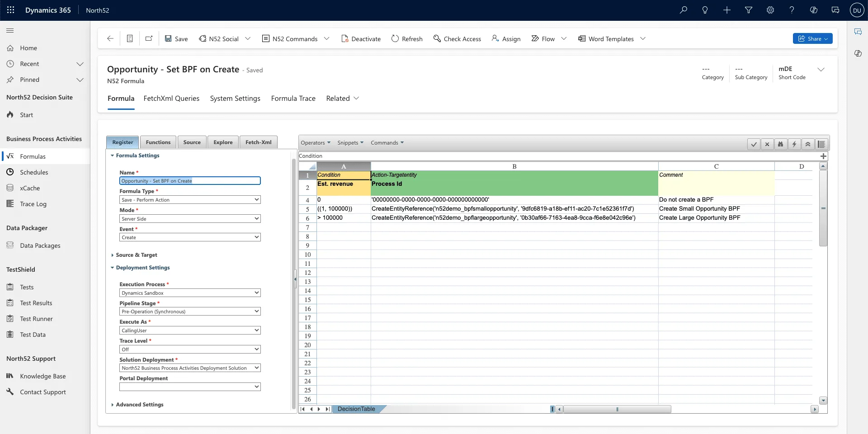Open the Dynamics 365 app launcher grid
This screenshot has height=434, width=868.
tap(10, 10)
